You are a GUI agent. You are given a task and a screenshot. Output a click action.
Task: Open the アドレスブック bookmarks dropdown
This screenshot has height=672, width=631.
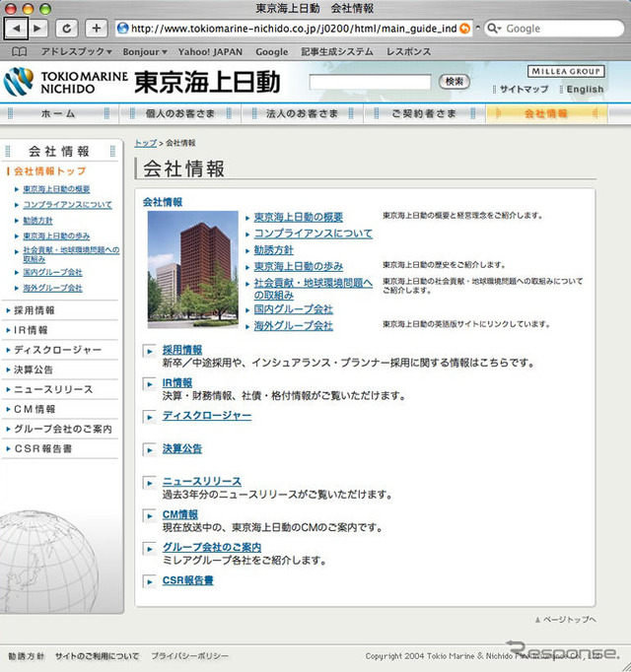coord(76,52)
